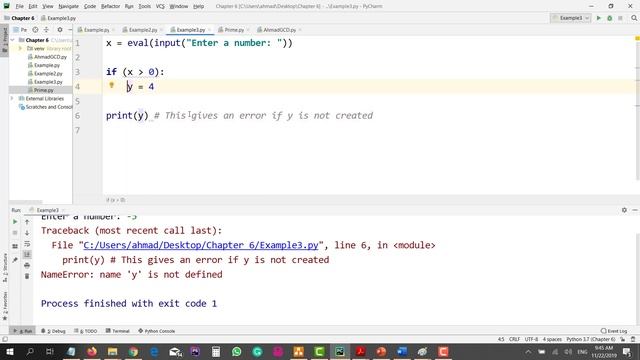This screenshot has height=360, width=640.
Task: Run Example3 with the green toolbar arrow
Action: [x=599, y=18]
